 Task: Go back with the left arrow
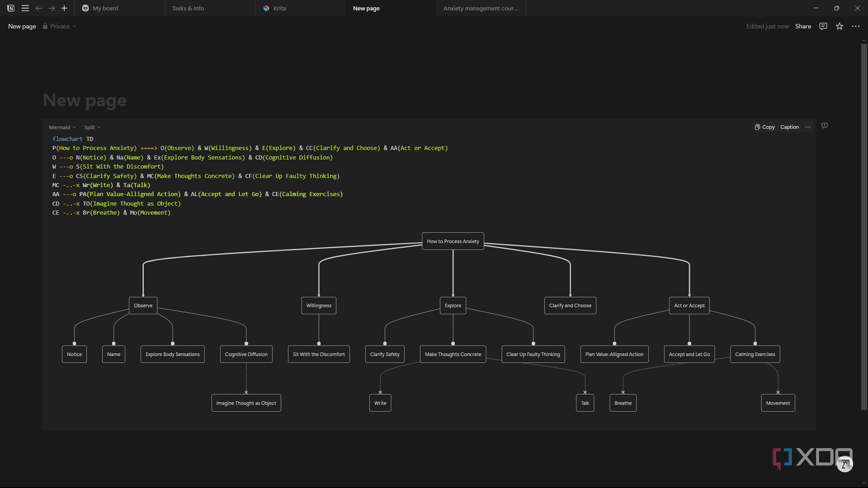coord(39,8)
